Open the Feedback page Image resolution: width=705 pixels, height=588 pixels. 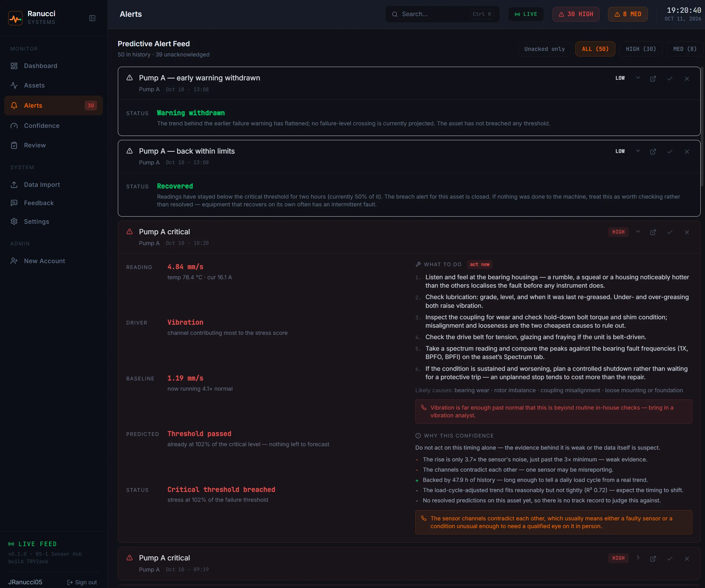click(x=53, y=203)
